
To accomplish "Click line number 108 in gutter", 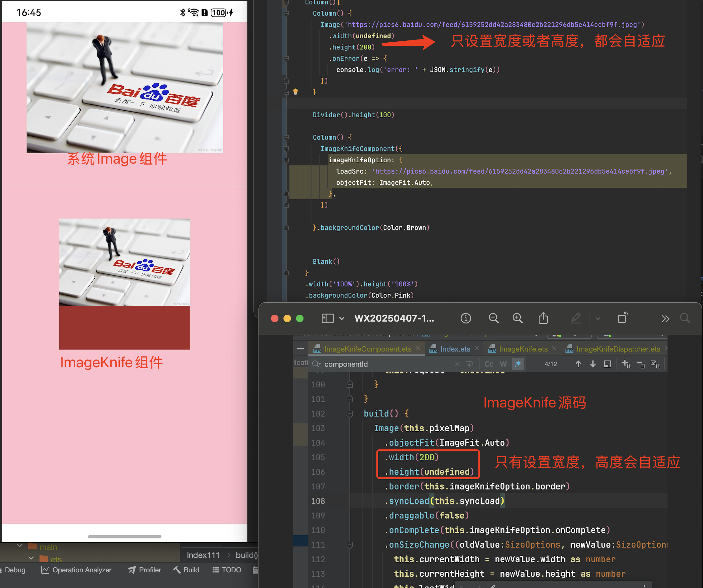I will click(318, 501).
